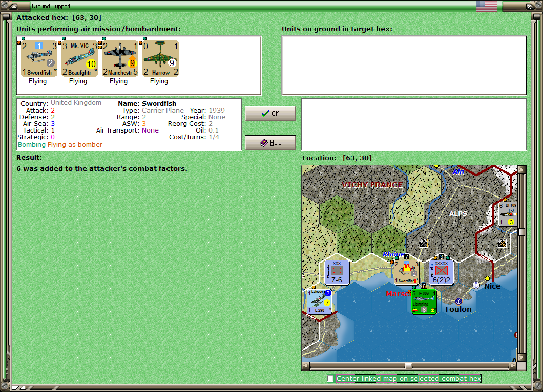Open the Help button

click(270, 143)
